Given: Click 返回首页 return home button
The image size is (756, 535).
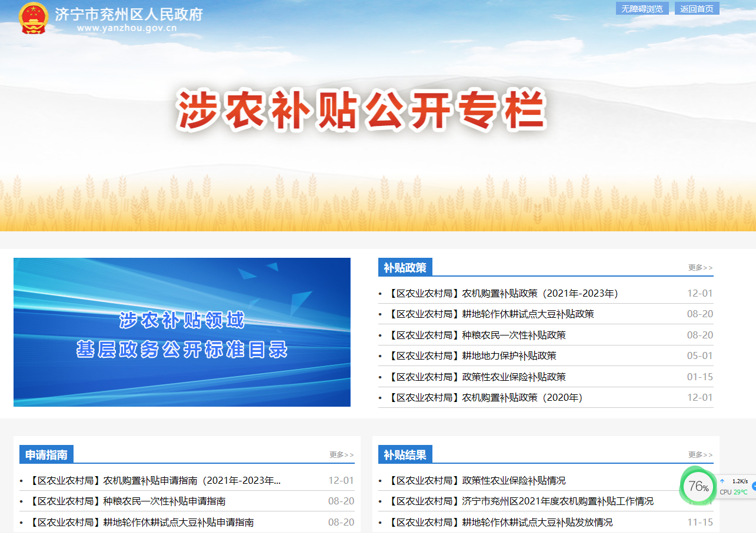Looking at the screenshot, I should [x=697, y=9].
